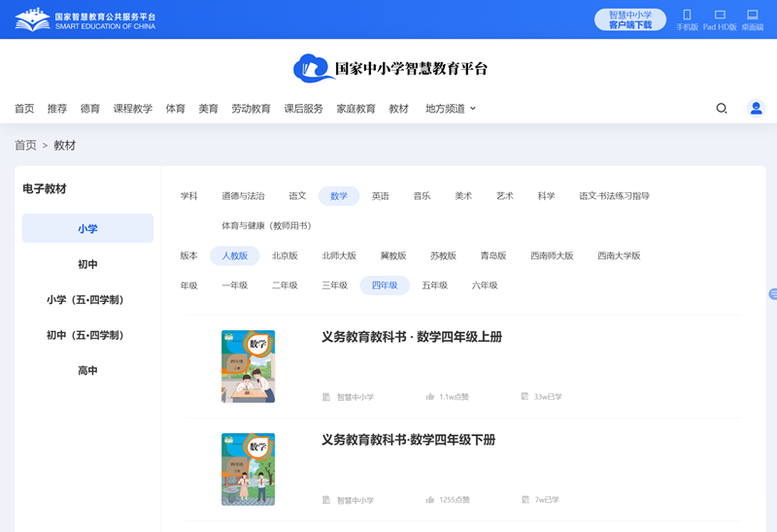The height and width of the screenshot is (532, 777).
Task: Click the Pad HD版 tablet icon
Action: coord(720,15)
